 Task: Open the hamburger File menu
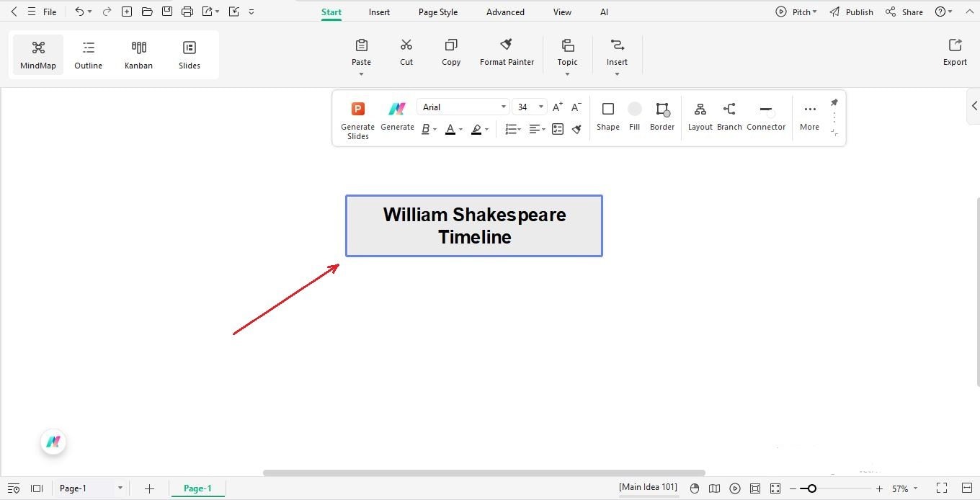43,12
